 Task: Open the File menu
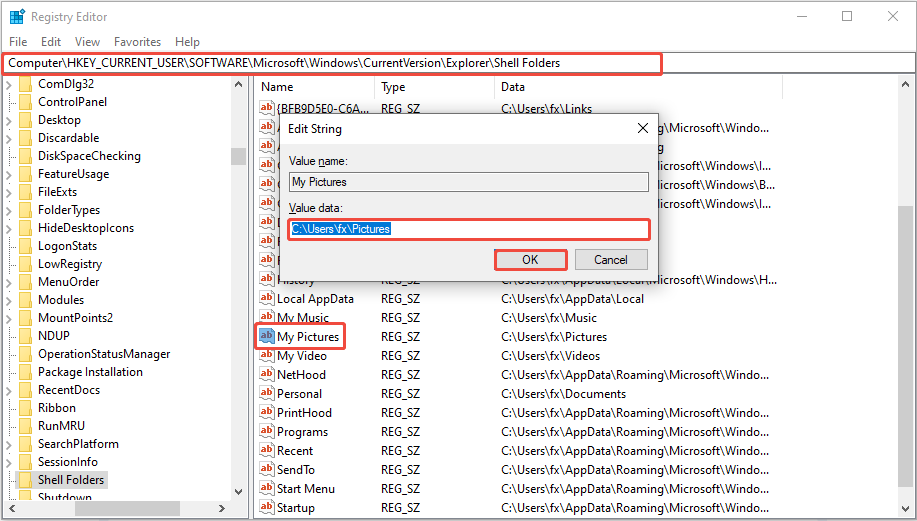(18, 42)
